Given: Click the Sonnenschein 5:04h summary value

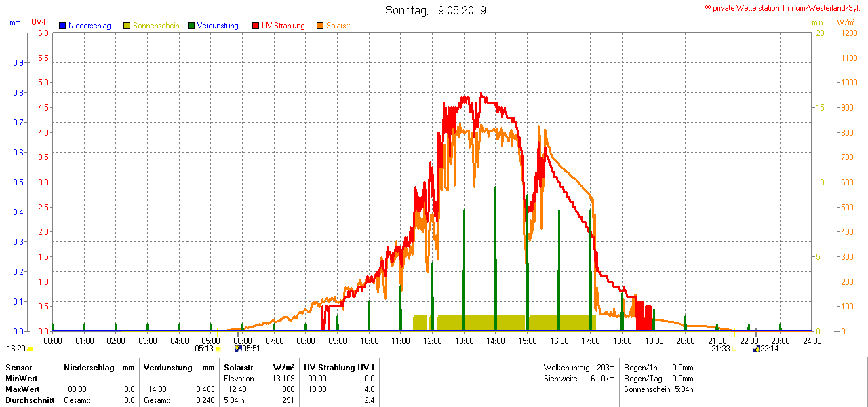Looking at the screenshot, I should pyautogui.click(x=684, y=389).
